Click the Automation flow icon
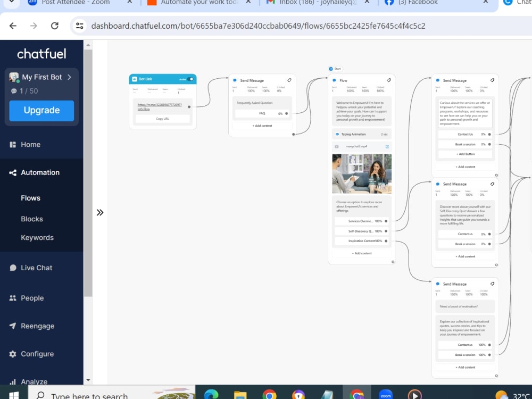The image size is (532, 399). coord(13,173)
